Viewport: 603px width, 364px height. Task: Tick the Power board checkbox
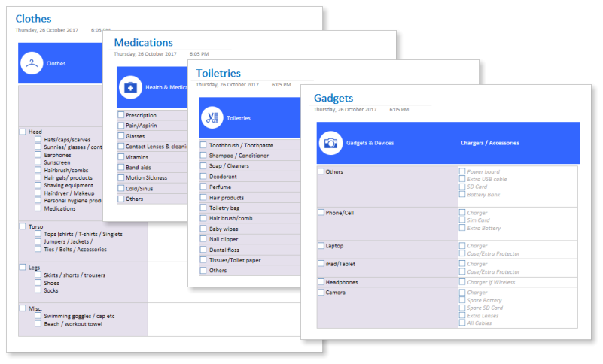[462, 171]
